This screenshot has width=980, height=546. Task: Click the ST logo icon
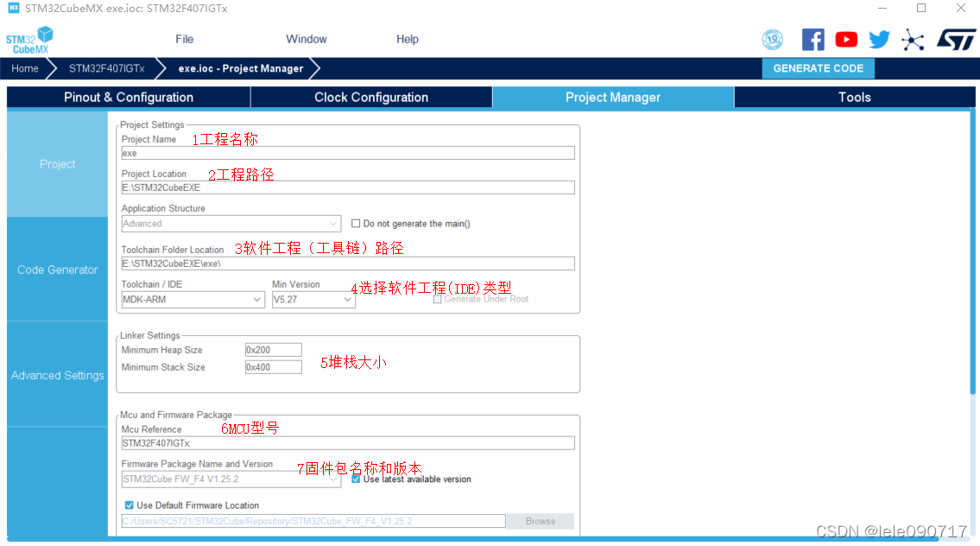pos(956,40)
